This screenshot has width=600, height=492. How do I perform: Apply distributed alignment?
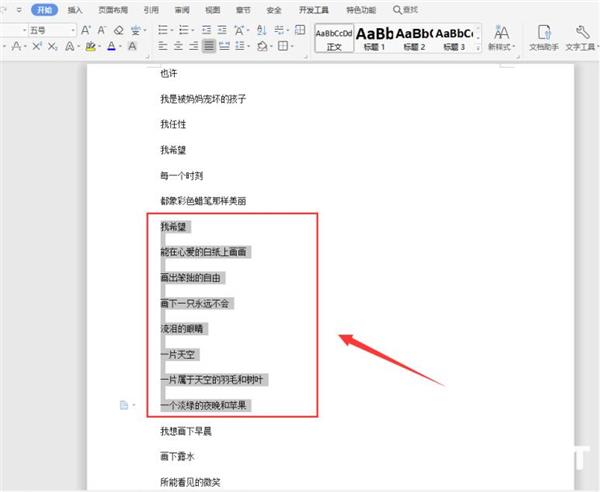[x=224, y=46]
